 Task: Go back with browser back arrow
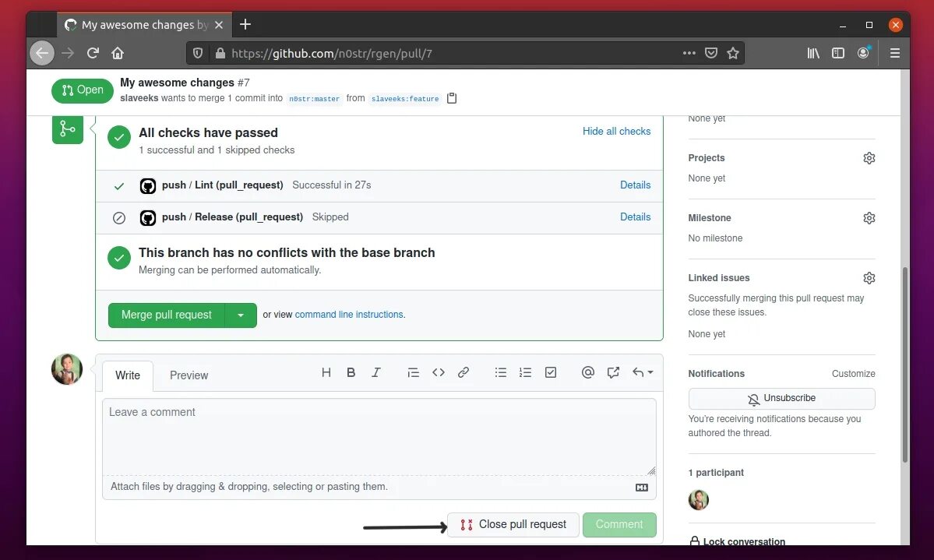pos(42,53)
